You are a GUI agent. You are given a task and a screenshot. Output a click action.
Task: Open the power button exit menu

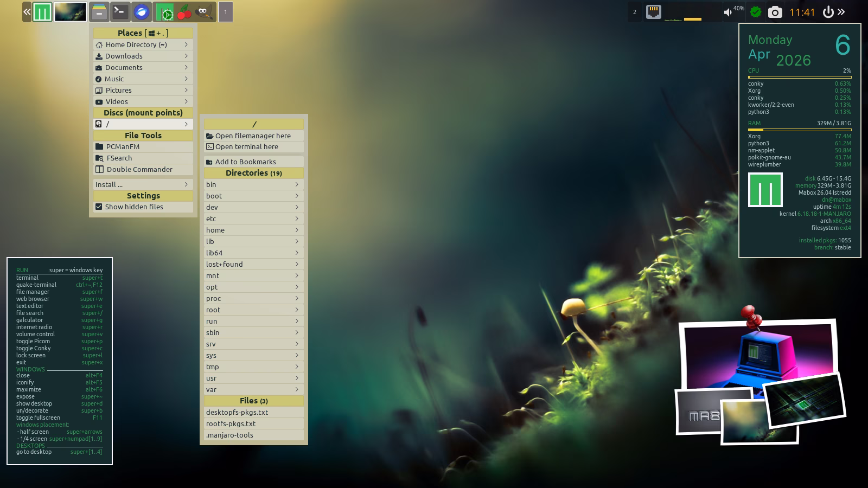(828, 12)
